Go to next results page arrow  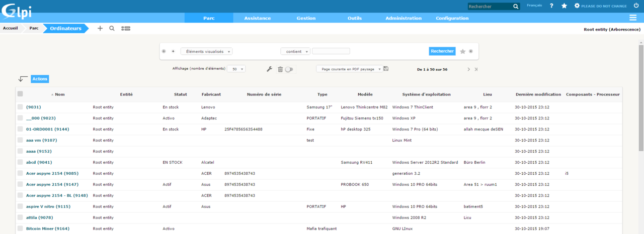468,69
